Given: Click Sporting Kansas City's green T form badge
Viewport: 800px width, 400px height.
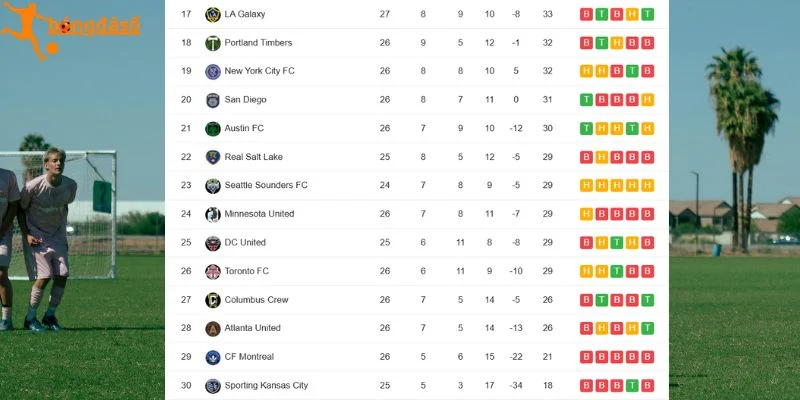Looking at the screenshot, I should tap(632, 386).
